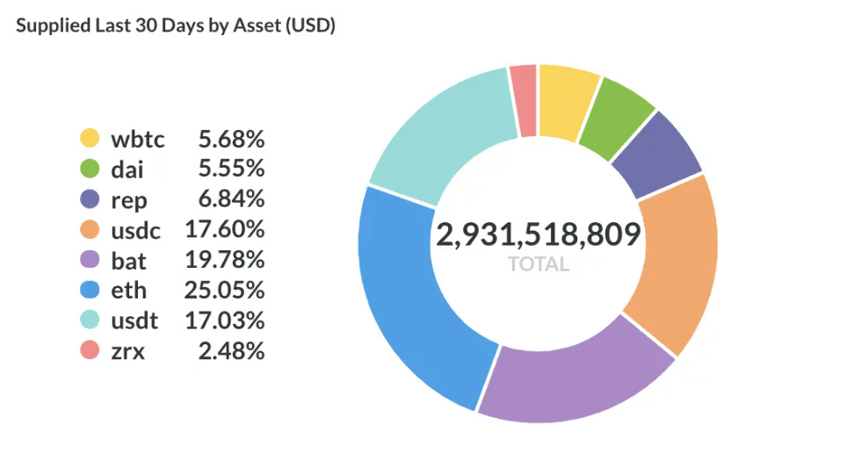Screen dimensions: 868x453
Task: Click the green dai legend dot
Action: tap(90, 169)
